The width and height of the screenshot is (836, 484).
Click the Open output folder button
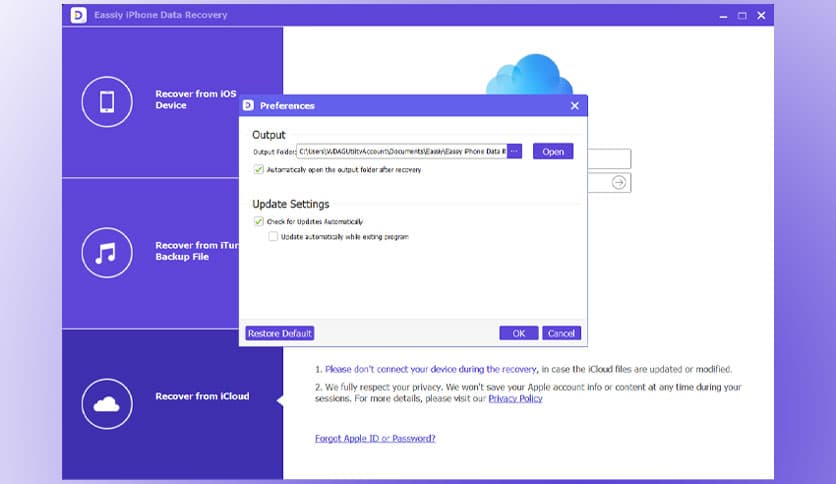[x=553, y=151]
